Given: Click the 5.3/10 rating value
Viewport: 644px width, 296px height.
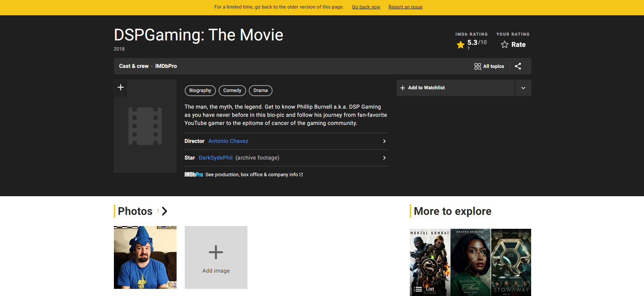Looking at the screenshot, I should 477,42.
